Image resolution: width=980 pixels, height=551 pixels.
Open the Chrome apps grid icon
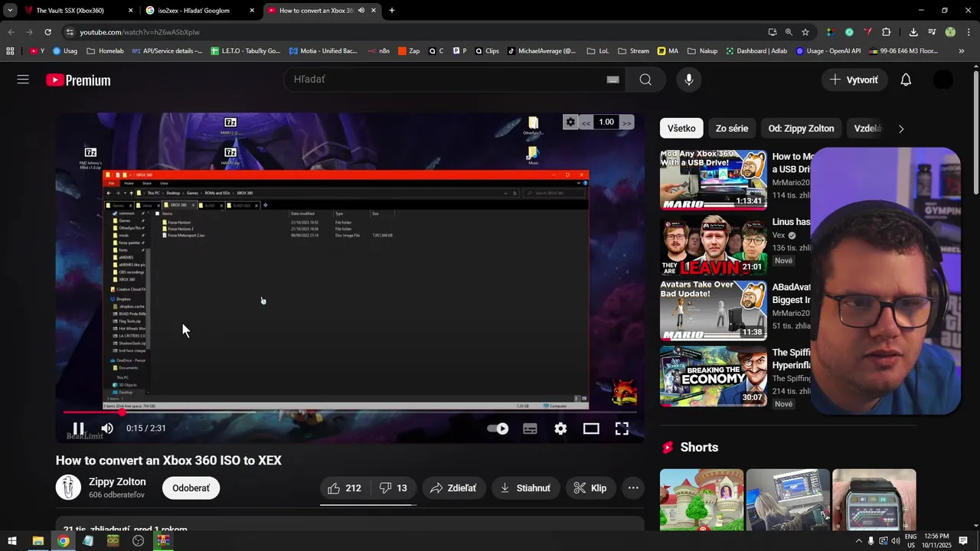[10, 51]
